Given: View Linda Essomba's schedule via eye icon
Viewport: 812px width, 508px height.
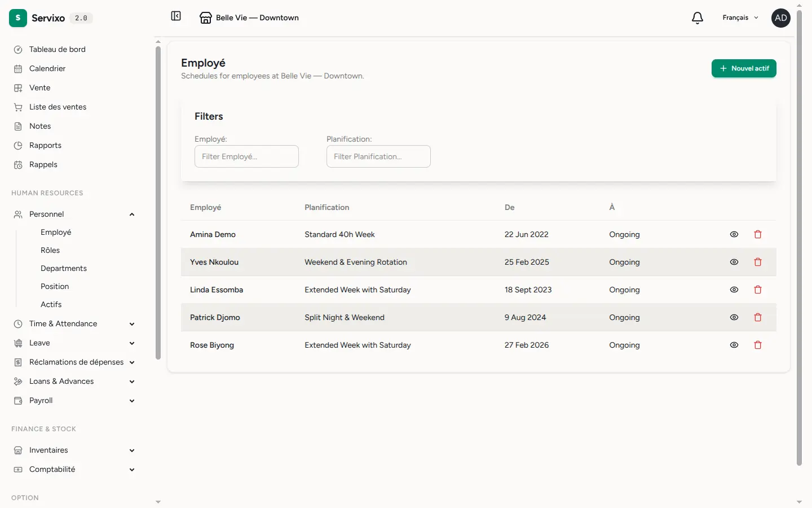Looking at the screenshot, I should click(734, 290).
